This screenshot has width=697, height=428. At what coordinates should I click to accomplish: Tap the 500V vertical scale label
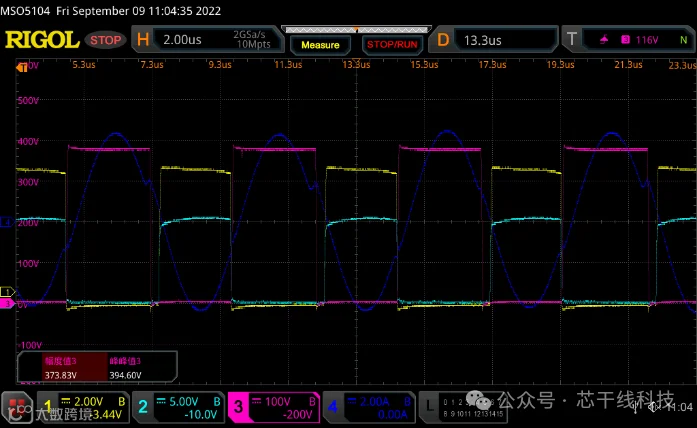click(x=28, y=100)
